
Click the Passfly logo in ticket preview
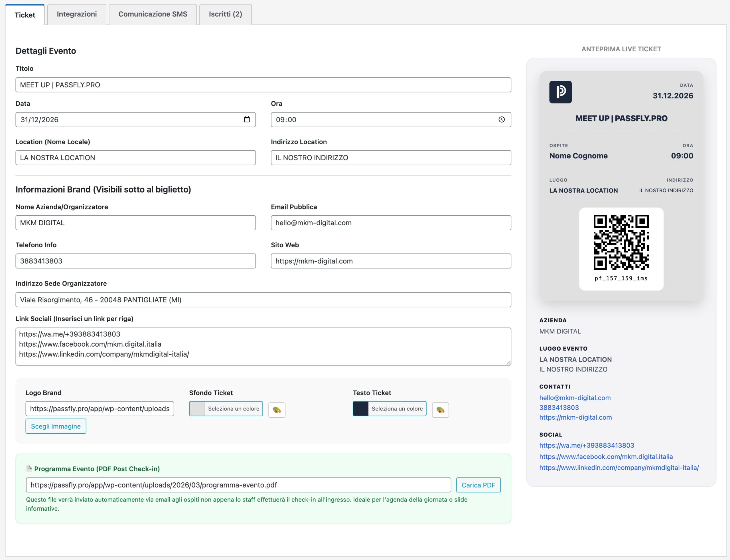[560, 92]
